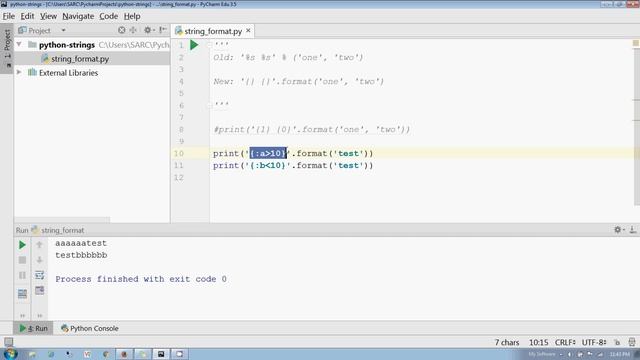Toggle tool window buttons in the status bar corner

[x=8, y=342]
